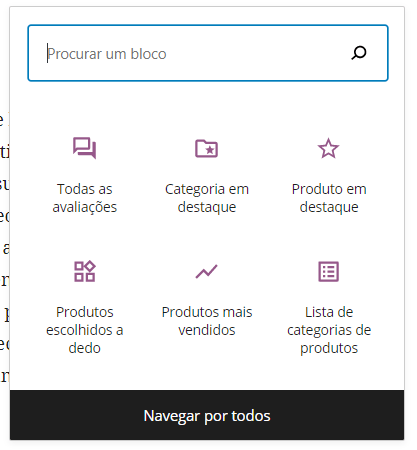Insert block labeled Produtos mais vendidos

coord(207,321)
